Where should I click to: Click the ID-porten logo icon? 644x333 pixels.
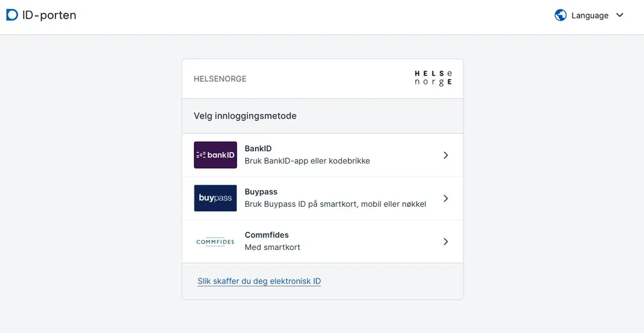(x=12, y=15)
